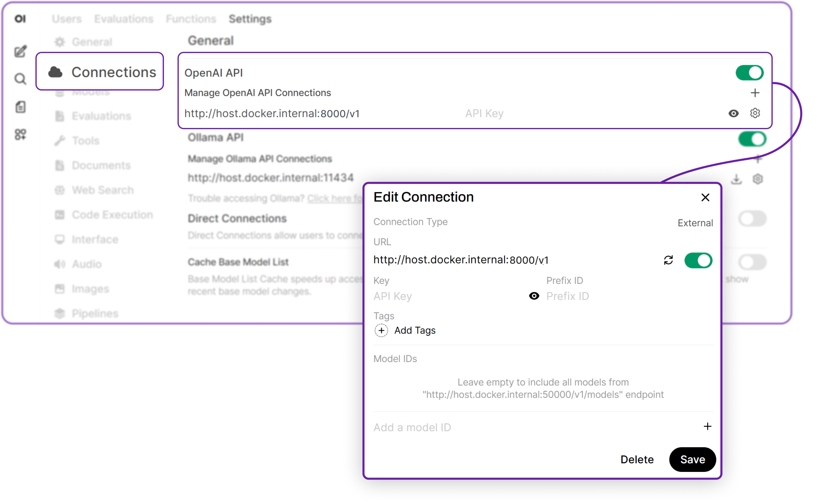This screenshot has width=832, height=504.
Task: Delete the connection from Edit Connection dialog
Action: pyautogui.click(x=637, y=459)
